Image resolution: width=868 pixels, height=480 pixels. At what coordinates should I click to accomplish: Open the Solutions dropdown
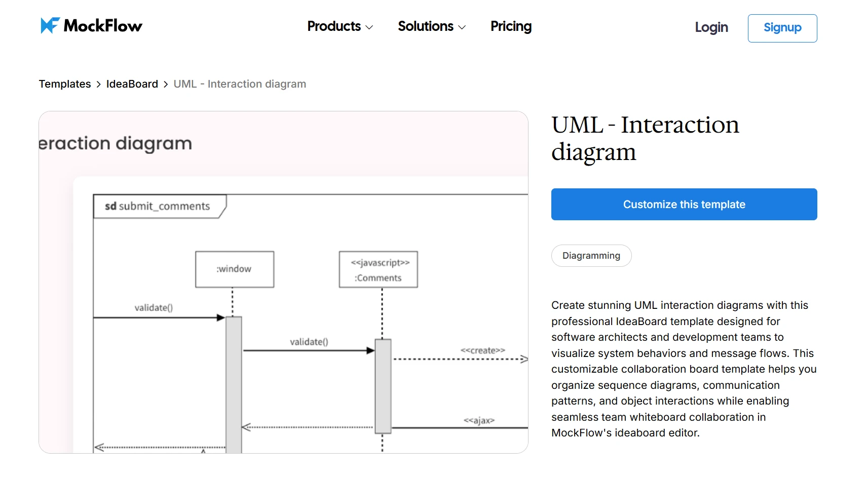(x=426, y=26)
